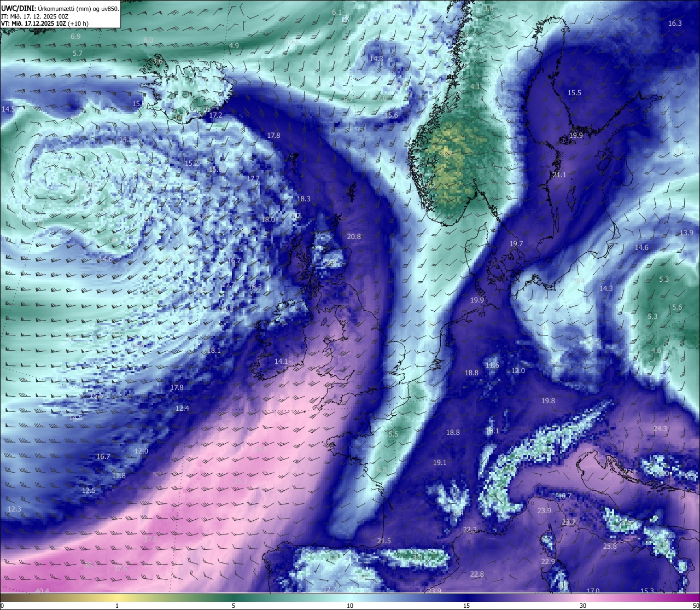The image size is (700, 610).
Task: Click the map value 15.5 over Finland
Action: pyautogui.click(x=574, y=93)
